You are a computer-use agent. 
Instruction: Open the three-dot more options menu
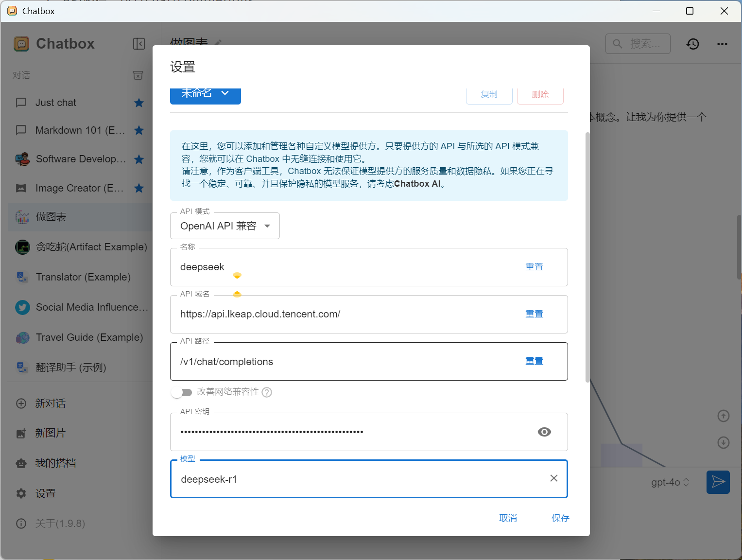click(723, 44)
